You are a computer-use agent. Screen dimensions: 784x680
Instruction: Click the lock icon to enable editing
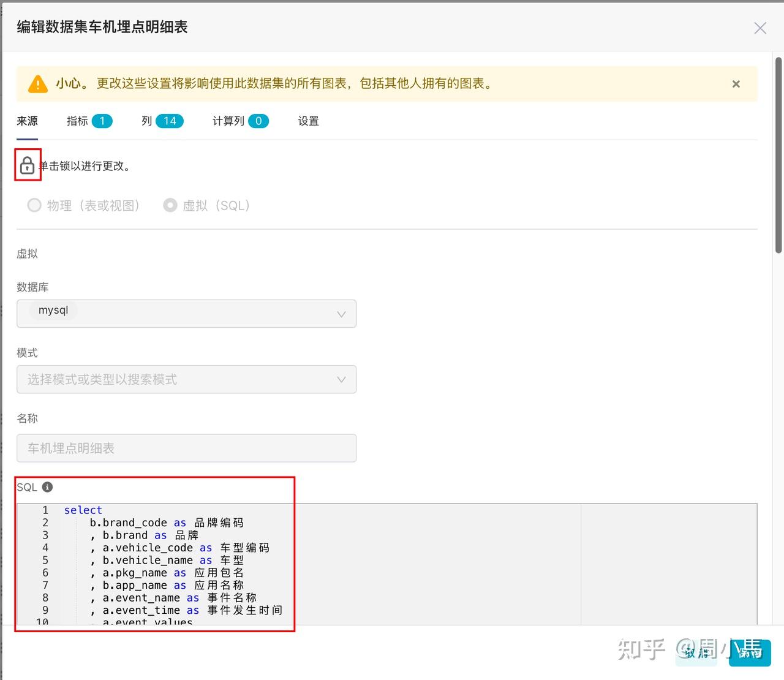[x=27, y=165]
